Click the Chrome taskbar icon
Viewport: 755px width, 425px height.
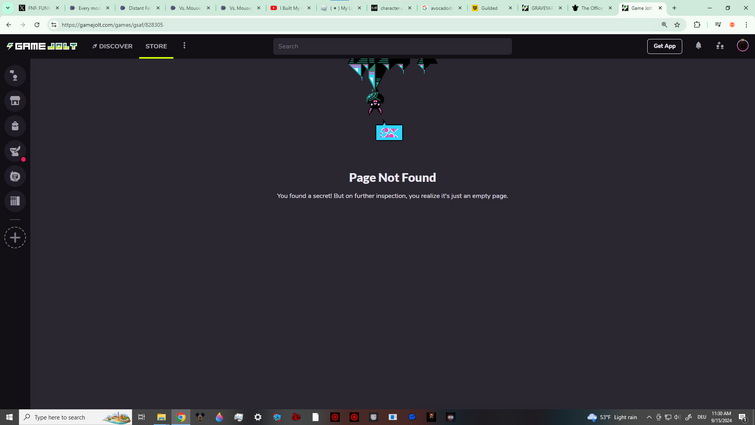coord(181,417)
